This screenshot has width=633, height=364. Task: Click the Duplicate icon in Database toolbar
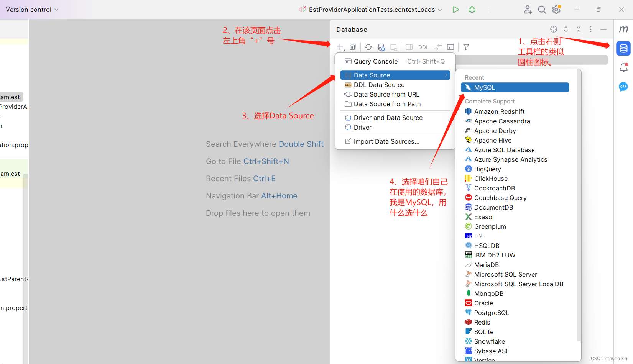353,47
